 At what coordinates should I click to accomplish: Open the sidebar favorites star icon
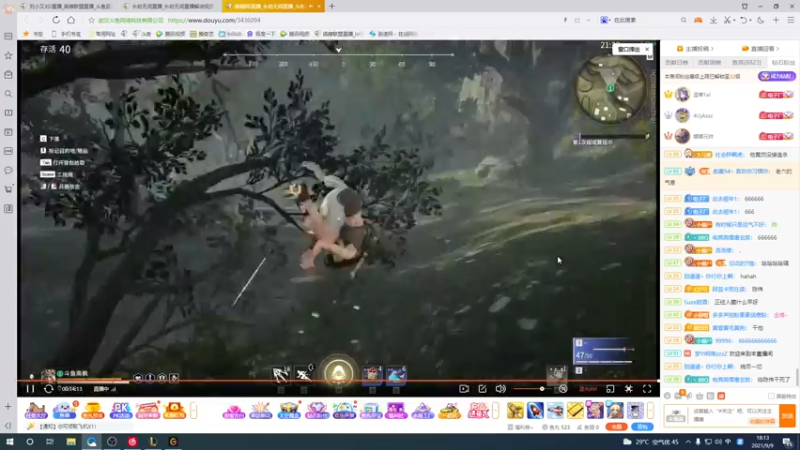[8, 55]
